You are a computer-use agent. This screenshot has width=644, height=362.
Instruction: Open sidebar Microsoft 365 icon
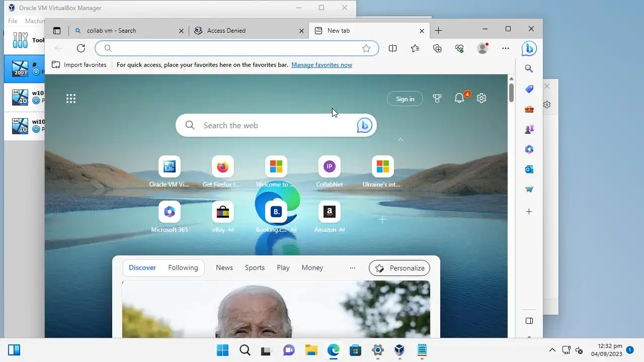pos(529,149)
